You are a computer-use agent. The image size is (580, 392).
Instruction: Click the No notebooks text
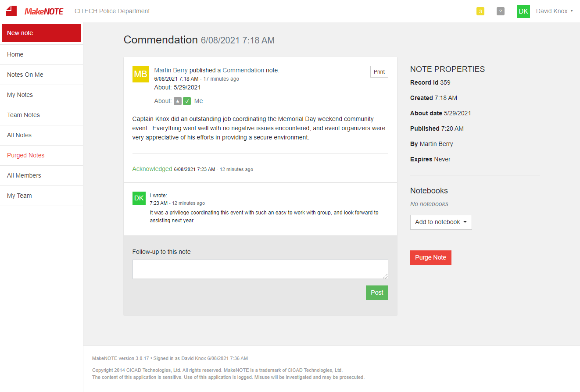429,204
